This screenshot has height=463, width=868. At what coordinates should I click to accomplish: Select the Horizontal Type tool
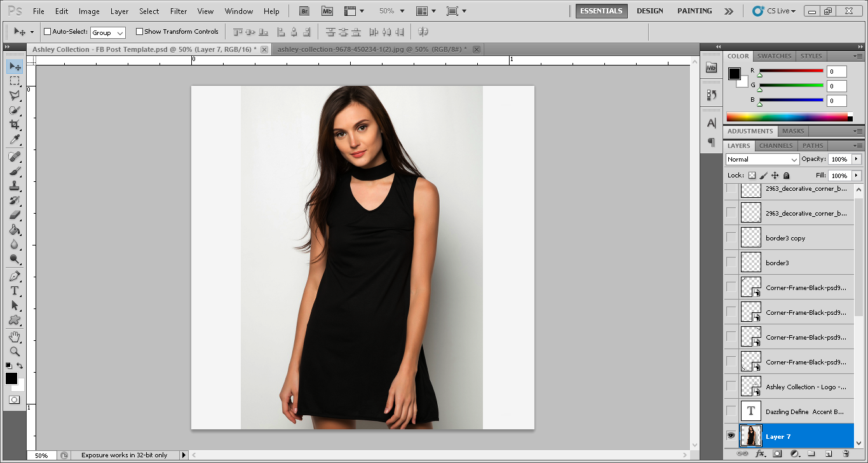tap(15, 291)
